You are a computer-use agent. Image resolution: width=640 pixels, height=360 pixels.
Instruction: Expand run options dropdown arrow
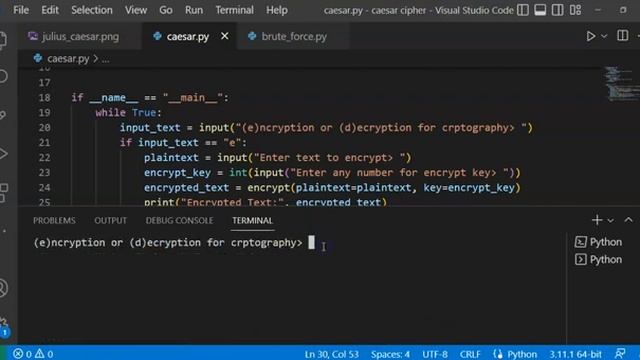click(x=604, y=36)
